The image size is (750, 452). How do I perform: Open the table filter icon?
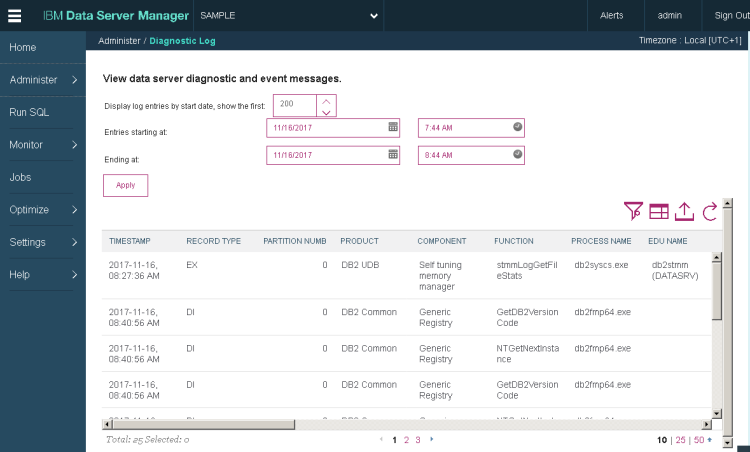click(x=632, y=211)
